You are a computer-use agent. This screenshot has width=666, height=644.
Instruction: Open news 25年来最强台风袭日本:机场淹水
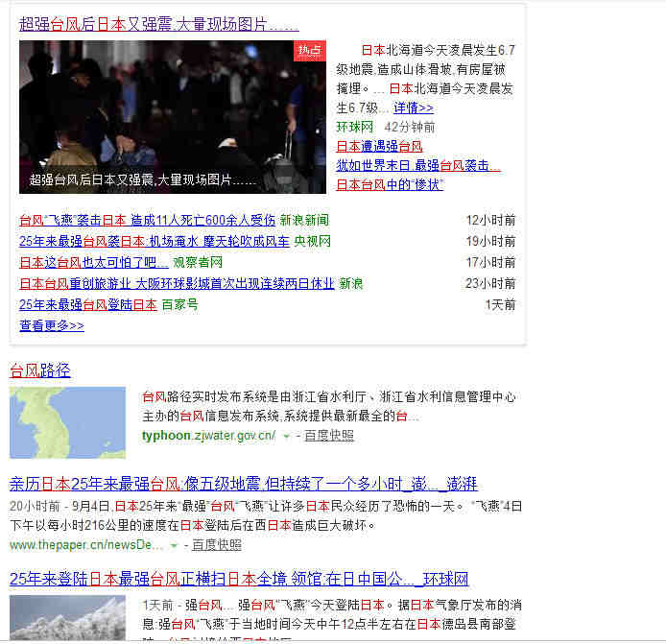(x=154, y=241)
